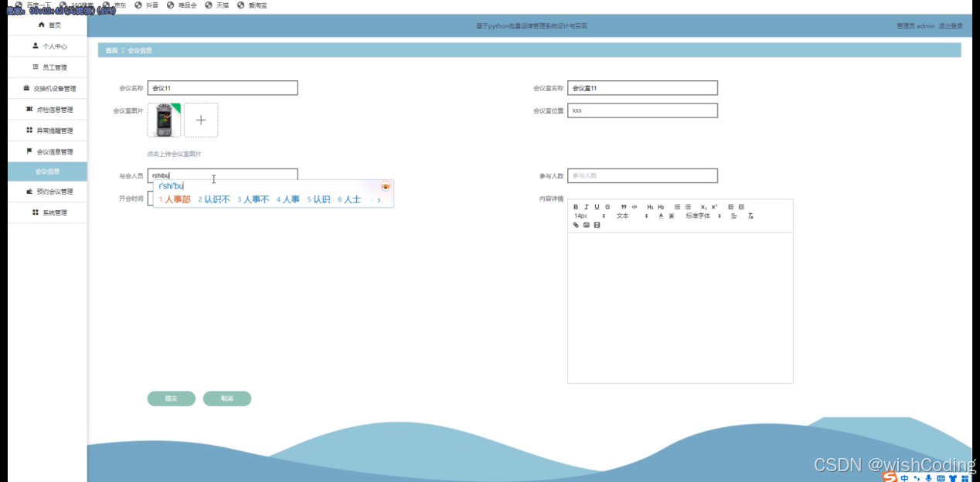This screenshot has width=980, height=482.
Task: Choose IME candidate 认识不
Action: pyautogui.click(x=214, y=200)
